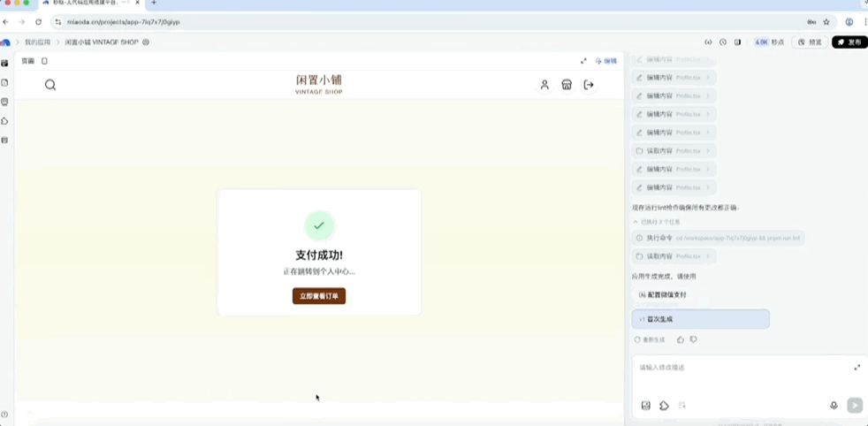This screenshot has width=868, height=426.
Task: Expand the chat input box to fullscreen
Action: click(x=857, y=367)
